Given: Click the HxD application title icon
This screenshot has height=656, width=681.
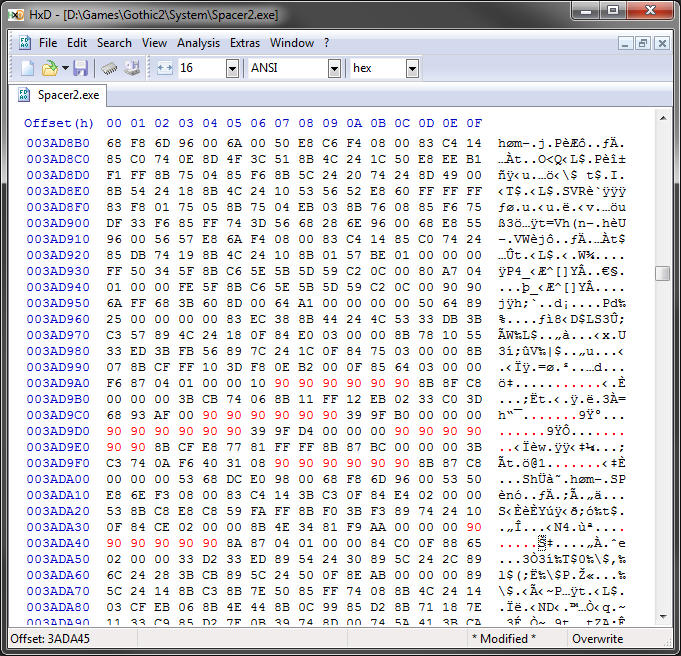Looking at the screenshot, I should [x=16, y=15].
